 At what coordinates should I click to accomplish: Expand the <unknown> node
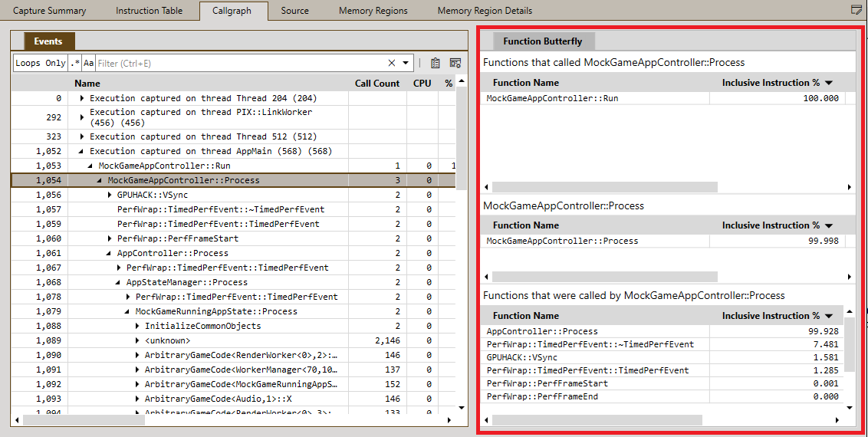[x=137, y=340]
